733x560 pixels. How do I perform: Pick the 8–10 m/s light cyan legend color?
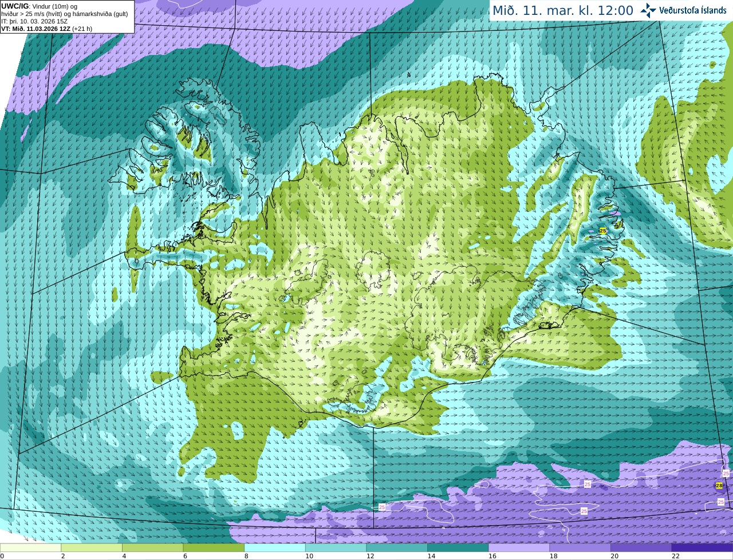click(x=275, y=547)
